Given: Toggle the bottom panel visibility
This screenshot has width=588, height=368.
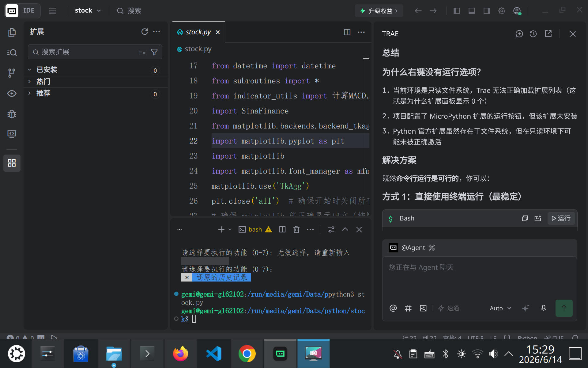Looking at the screenshot, I should click(x=472, y=11).
